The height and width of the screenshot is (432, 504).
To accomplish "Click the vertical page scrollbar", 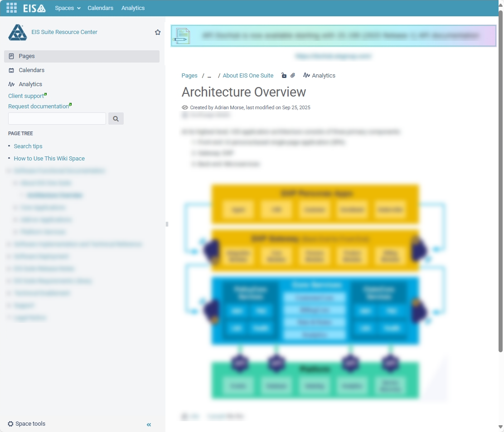I will pos(500,182).
